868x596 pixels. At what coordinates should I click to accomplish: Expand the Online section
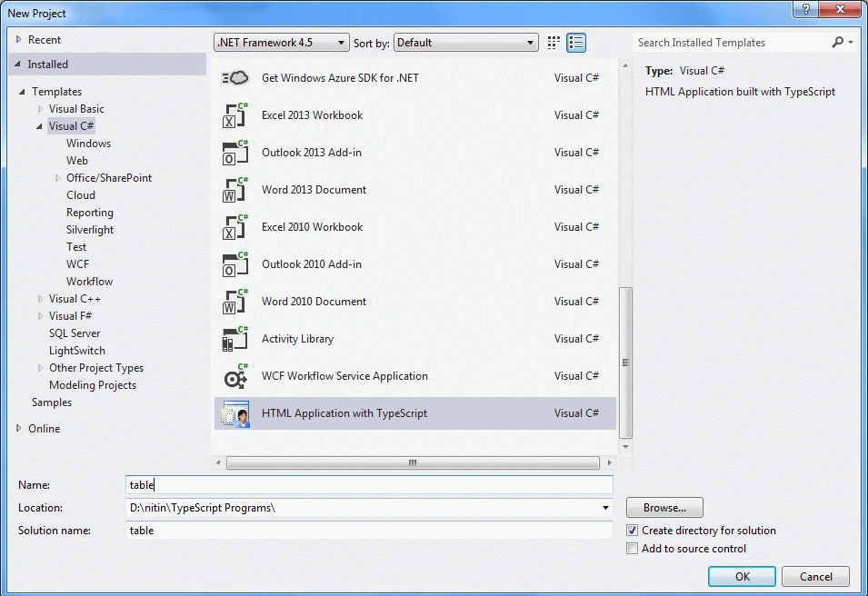pos(19,428)
